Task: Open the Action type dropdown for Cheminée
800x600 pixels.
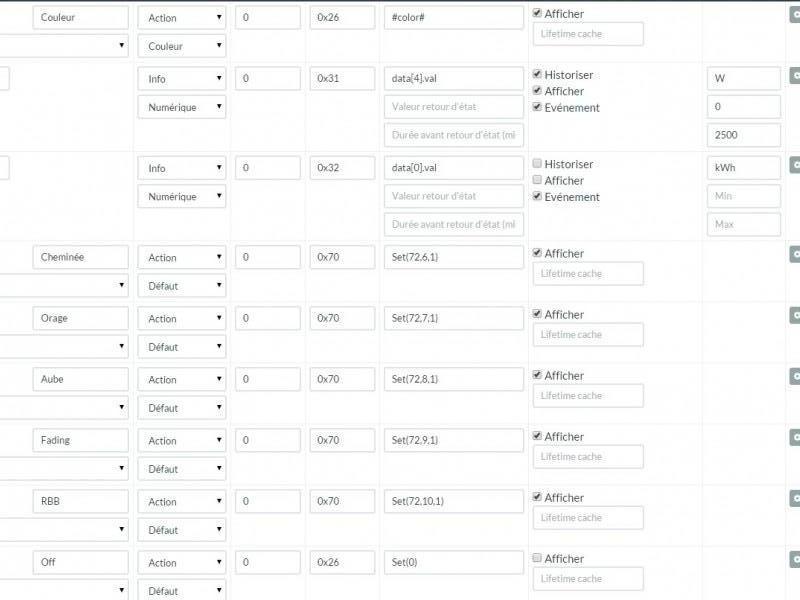Action: (x=181, y=257)
